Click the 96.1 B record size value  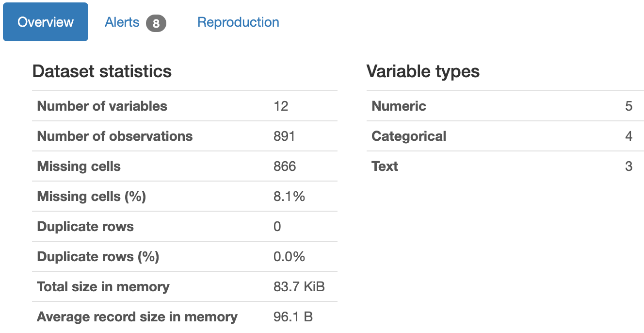293,316
